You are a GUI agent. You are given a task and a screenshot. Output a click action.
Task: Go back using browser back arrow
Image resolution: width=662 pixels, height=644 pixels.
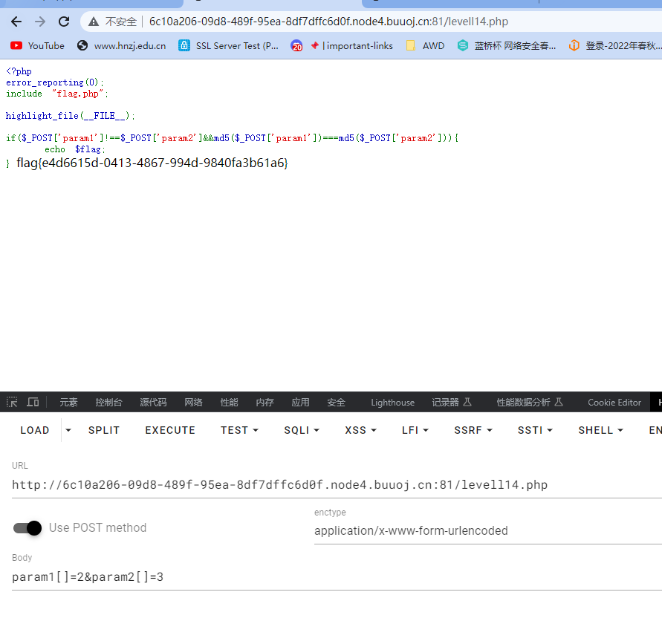tap(16, 22)
